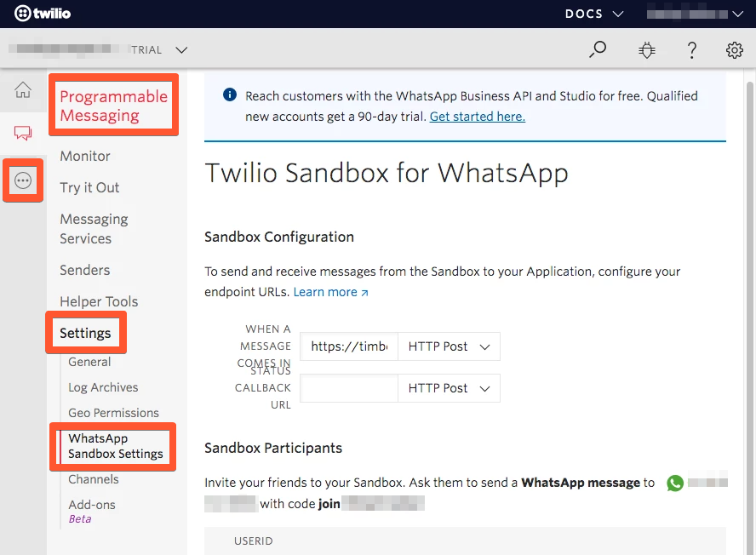Expand the DOCS dropdown
The image size is (756, 555).
click(x=594, y=14)
